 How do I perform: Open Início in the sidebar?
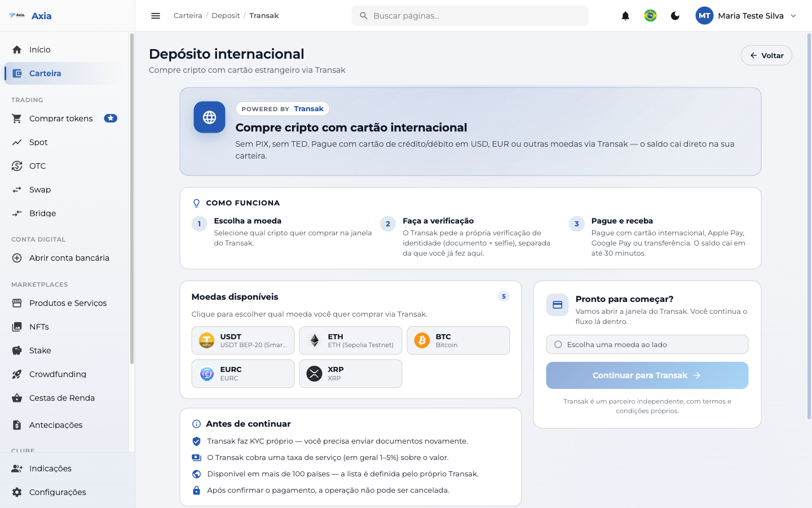coord(64,50)
